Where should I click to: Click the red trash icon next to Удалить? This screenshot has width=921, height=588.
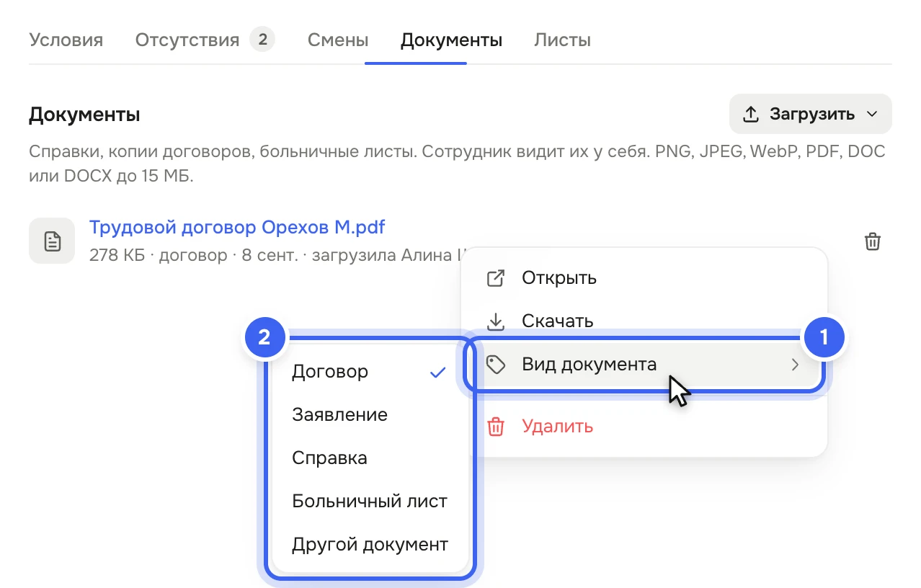point(496,427)
